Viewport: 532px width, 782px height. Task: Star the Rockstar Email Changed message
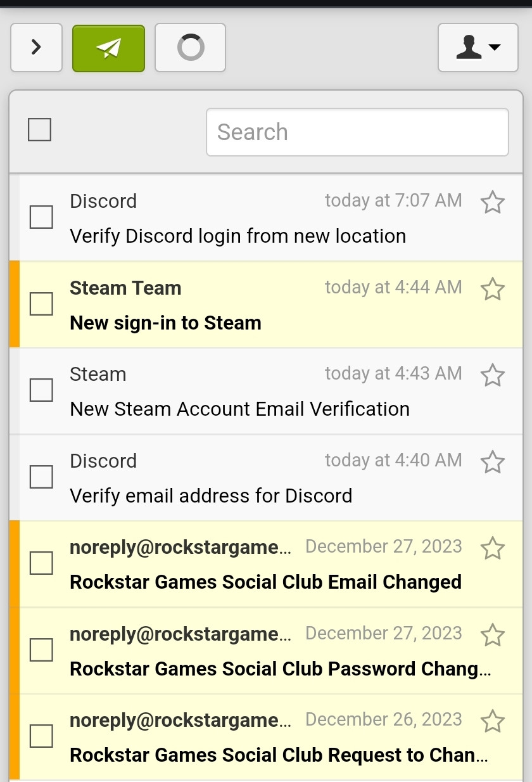[492, 548]
